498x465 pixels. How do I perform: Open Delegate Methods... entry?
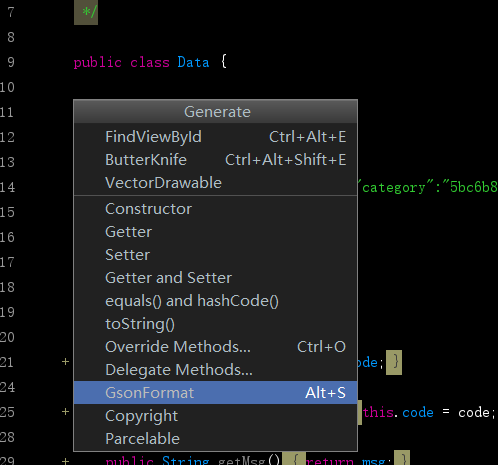tap(215, 370)
